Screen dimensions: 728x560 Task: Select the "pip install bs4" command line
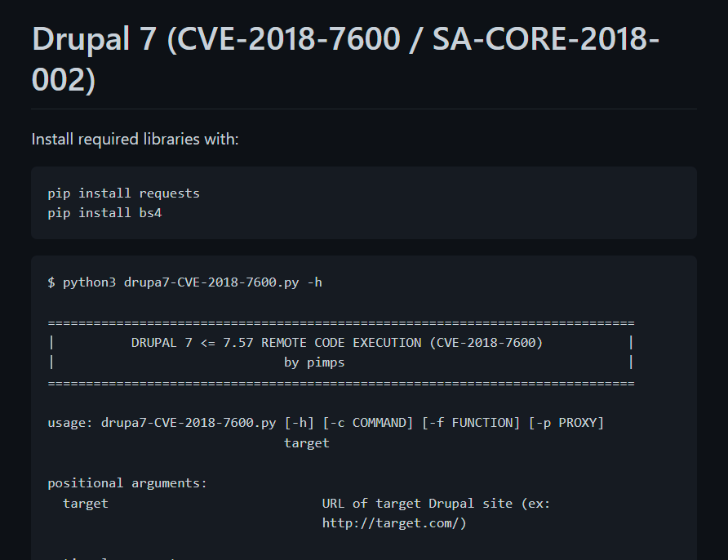[104, 213]
